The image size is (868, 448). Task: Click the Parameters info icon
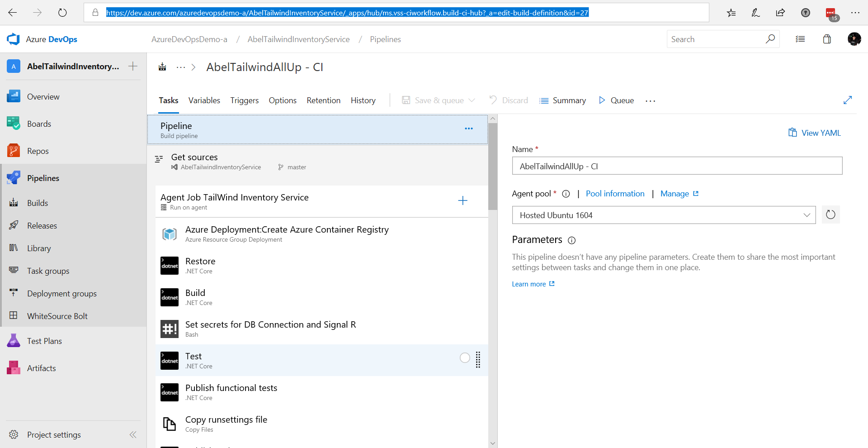click(x=571, y=240)
